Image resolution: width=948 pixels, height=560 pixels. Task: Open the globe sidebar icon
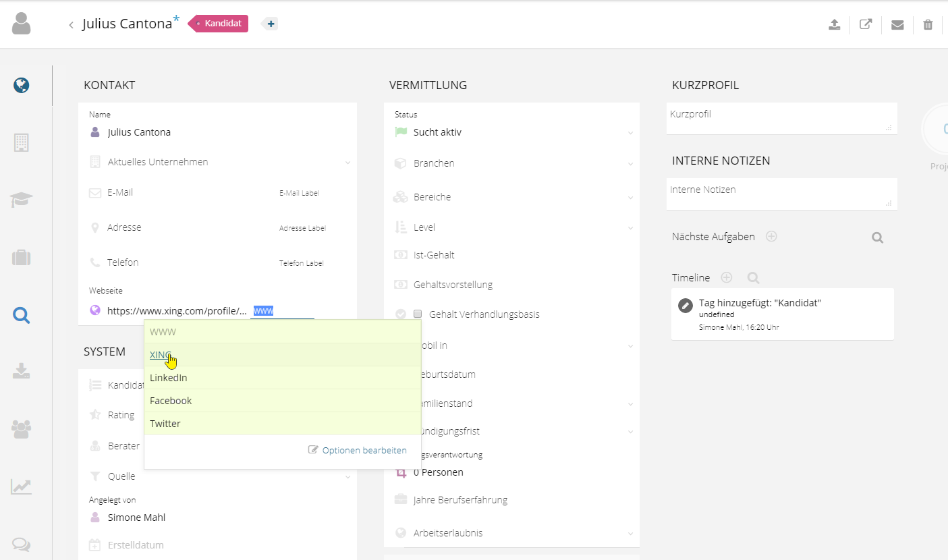pyautogui.click(x=22, y=86)
